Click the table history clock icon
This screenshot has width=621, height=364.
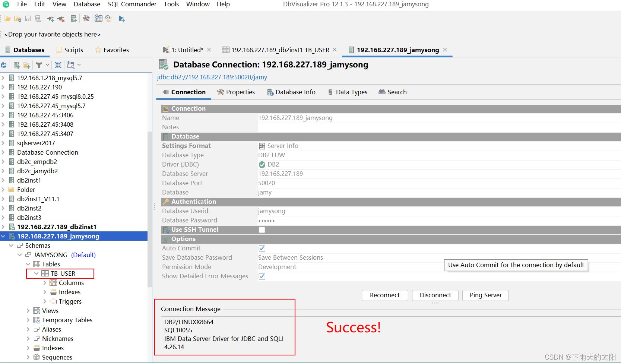click(98, 18)
